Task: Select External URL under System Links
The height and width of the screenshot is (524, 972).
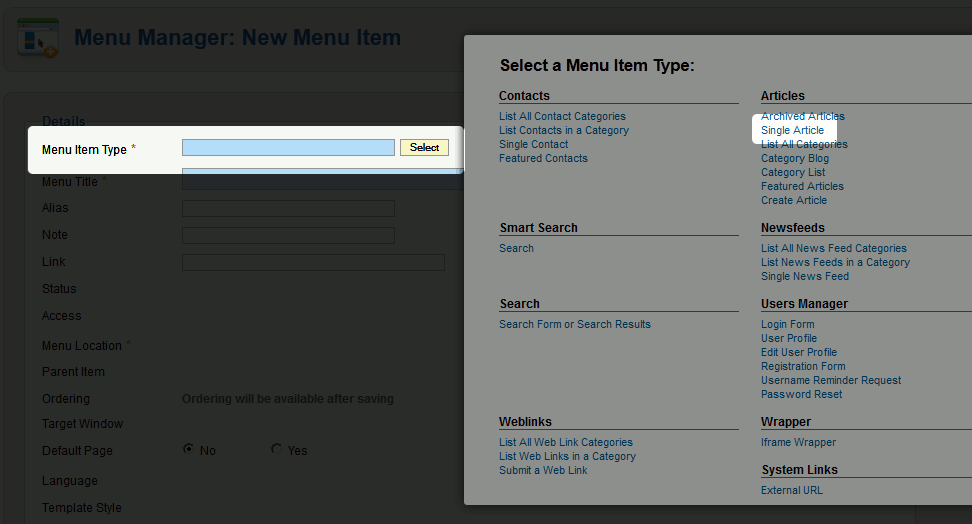Action: (792, 491)
